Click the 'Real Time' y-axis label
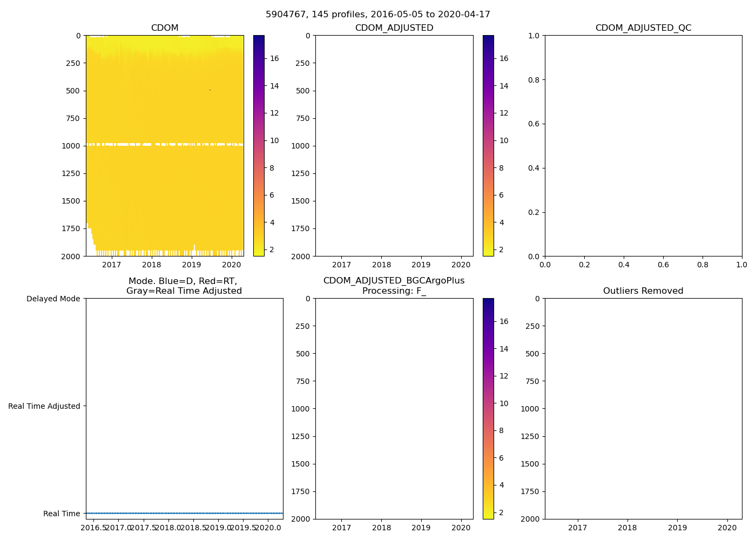The height and width of the screenshot is (540, 756). tap(62, 514)
